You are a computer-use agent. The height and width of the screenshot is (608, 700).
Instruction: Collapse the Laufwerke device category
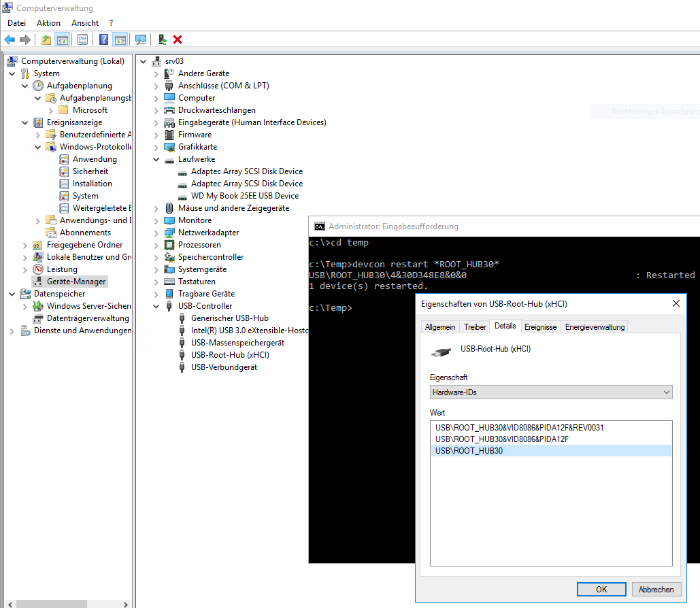coord(156,159)
